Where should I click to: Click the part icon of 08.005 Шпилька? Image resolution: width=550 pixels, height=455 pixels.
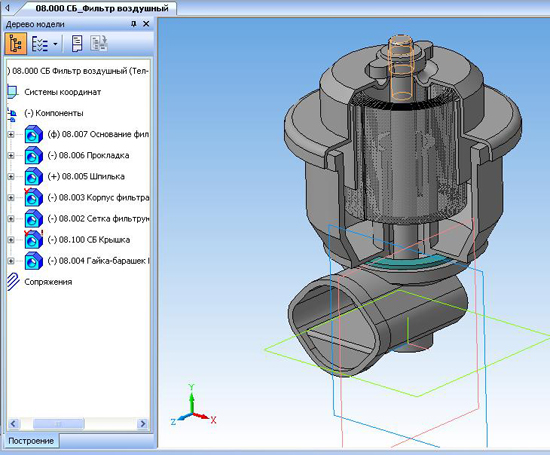pos(33,176)
